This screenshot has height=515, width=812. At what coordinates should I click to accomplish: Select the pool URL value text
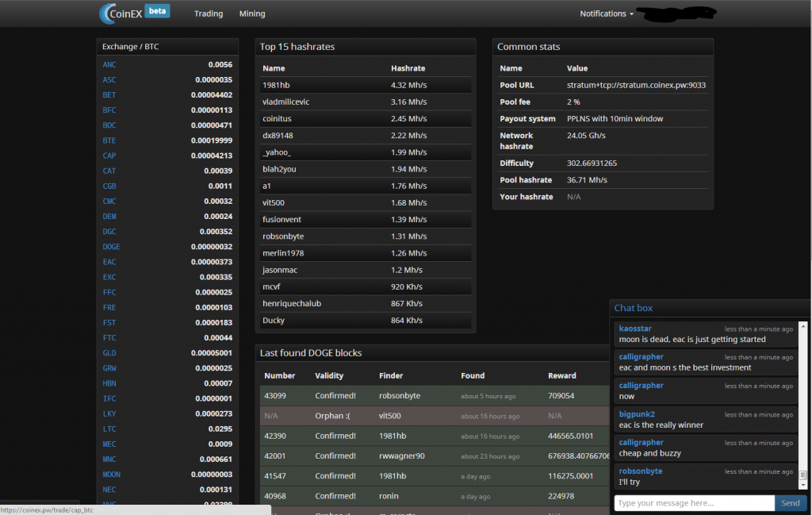636,85
